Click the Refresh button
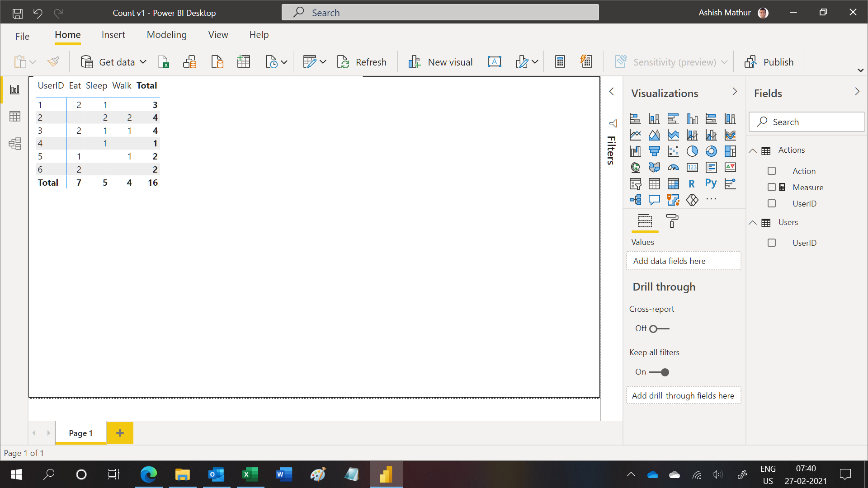Image resolution: width=868 pixels, height=488 pixels. 362,62
